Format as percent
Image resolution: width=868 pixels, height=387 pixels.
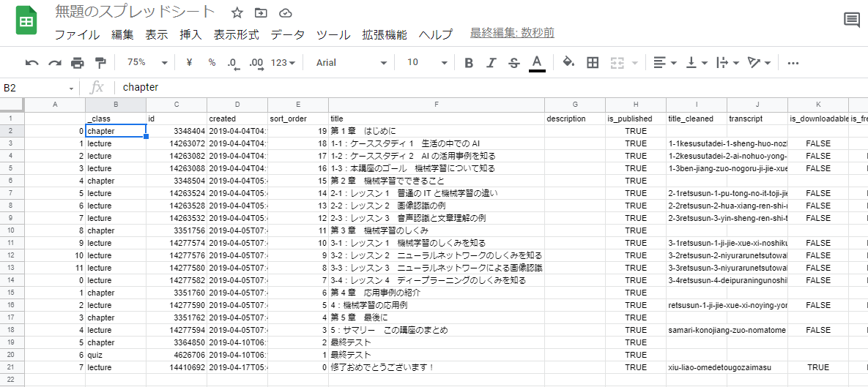point(212,62)
